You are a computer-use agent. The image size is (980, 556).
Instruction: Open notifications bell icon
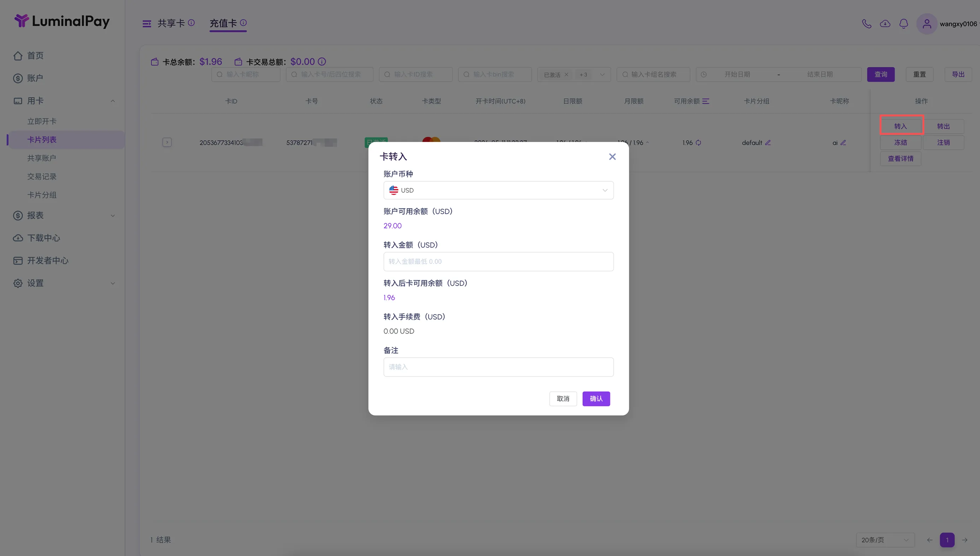[904, 24]
